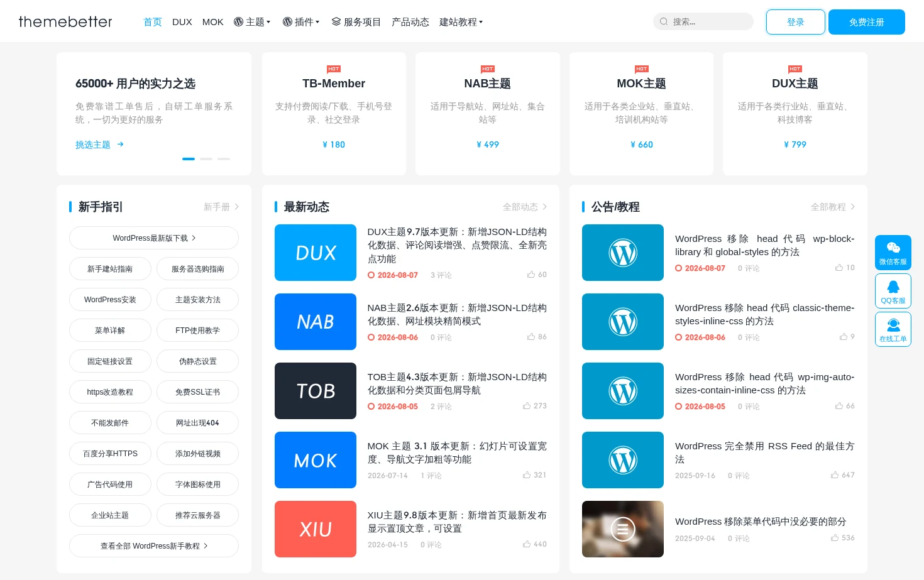Open the NAB post thumbnail

pos(316,322)
